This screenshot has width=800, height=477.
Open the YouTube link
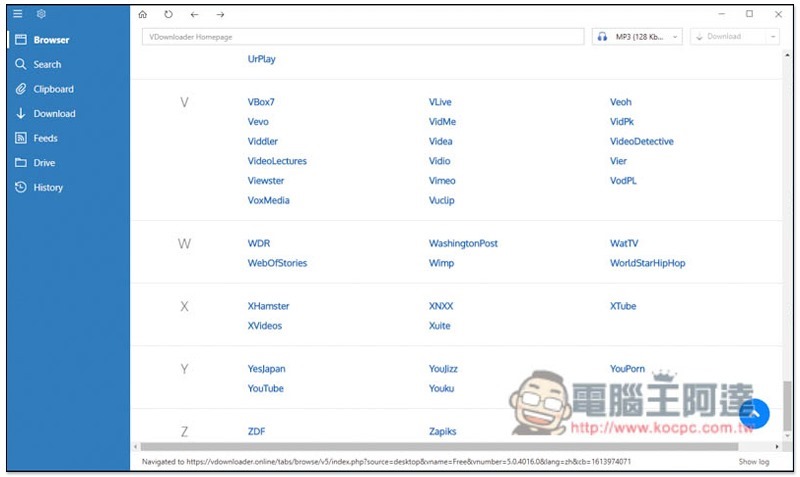tap(265, 389)
